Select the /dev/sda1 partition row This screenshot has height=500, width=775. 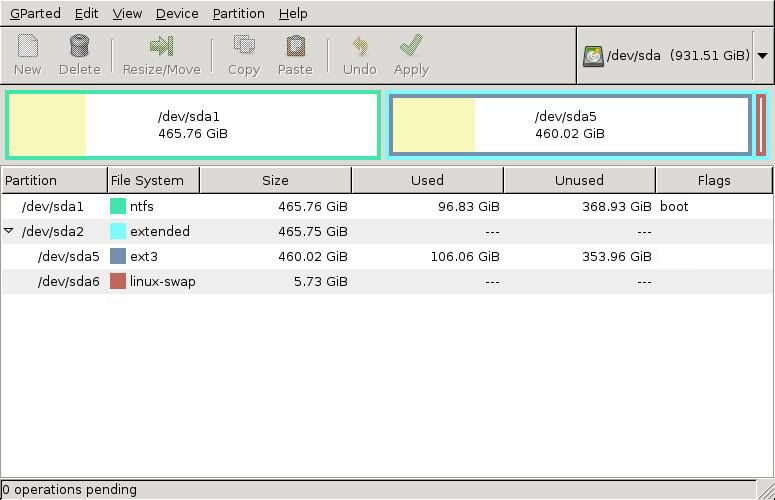coord(387,206)
